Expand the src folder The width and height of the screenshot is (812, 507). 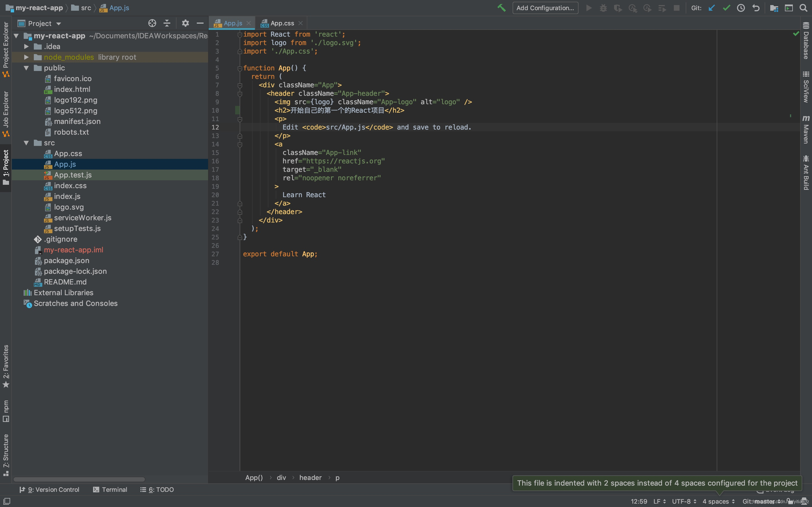pyautogui.click(x=26, y=142)
